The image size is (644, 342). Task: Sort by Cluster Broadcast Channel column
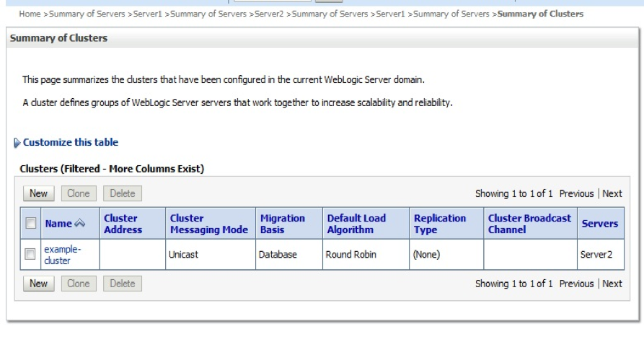529,224
